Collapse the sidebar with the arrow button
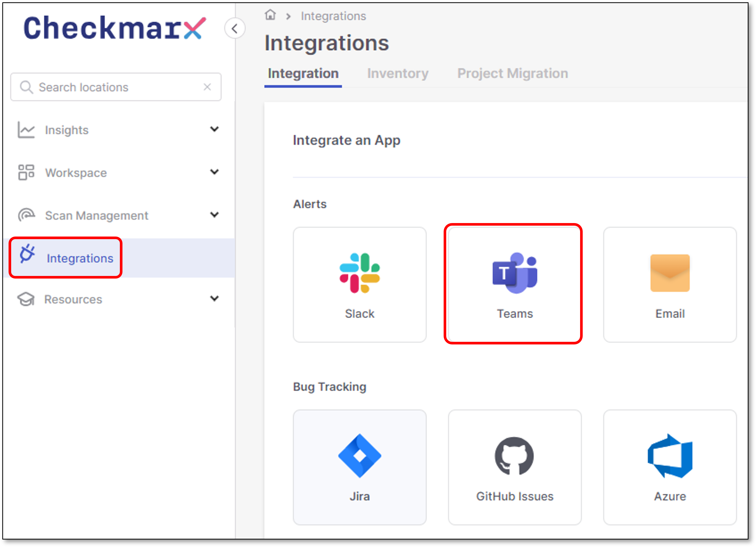Image resolution: width=756 pixels, height=547 pixels. pos(235,29)
